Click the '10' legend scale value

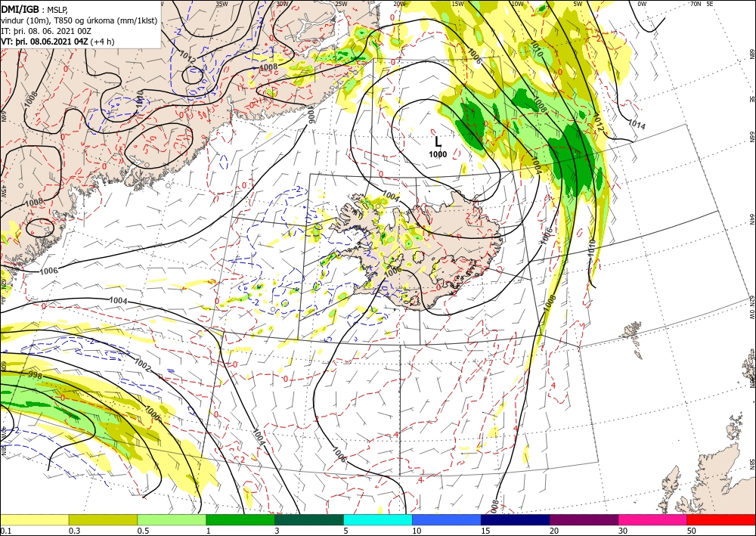(417, 531)
